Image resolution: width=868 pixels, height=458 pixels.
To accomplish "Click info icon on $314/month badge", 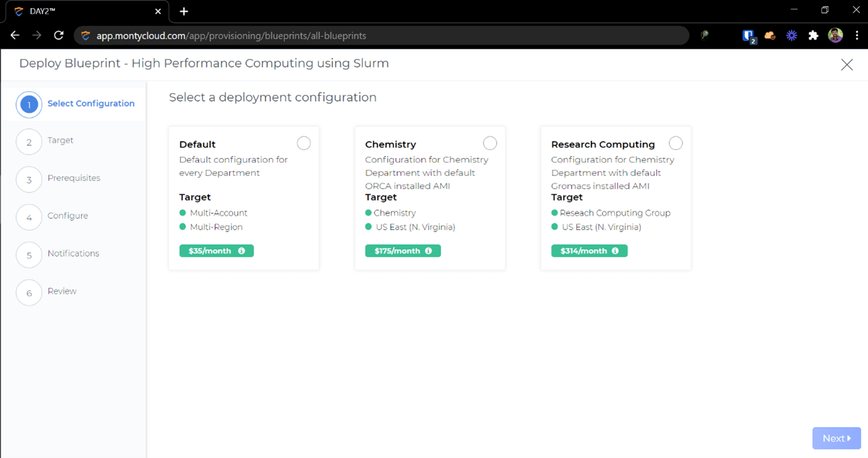I will [x=615, y=251].
